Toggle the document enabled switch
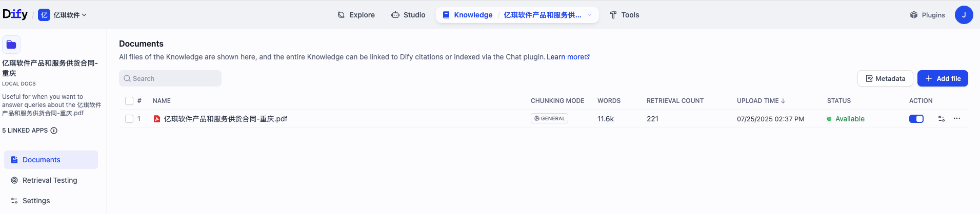This screenshot has height=214, width=980. click(916, 119)
